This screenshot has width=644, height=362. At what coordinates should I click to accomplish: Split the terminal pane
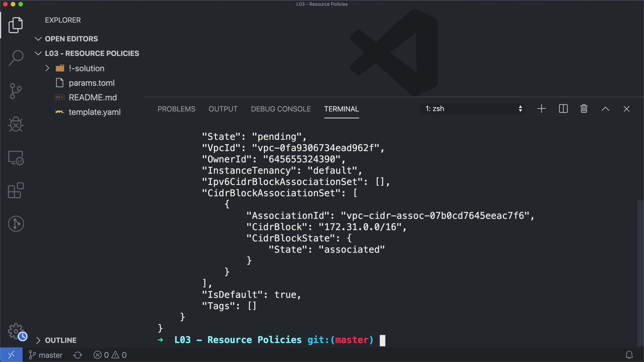pos(563,109)
